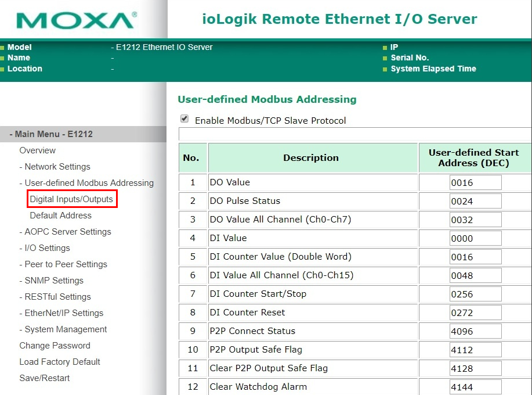Open the Save/Restart page
Viewport: 532px width, 395px height.
pos(45,378)
